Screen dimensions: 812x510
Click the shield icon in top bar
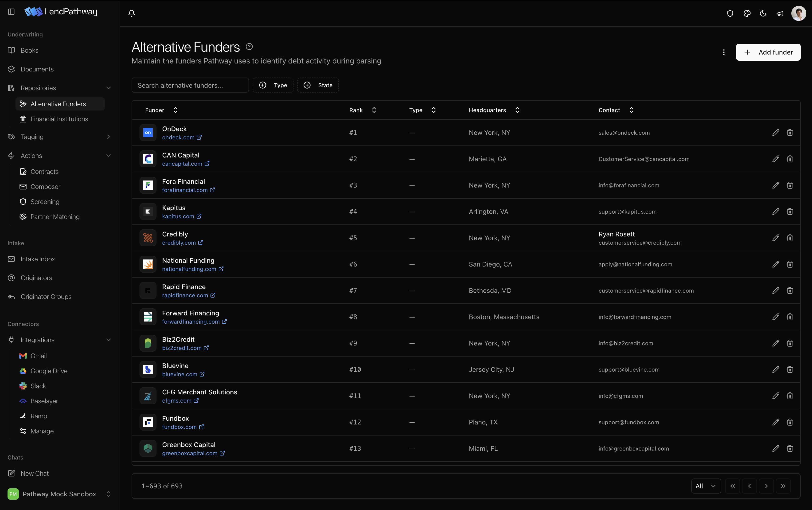pos(730,13)
